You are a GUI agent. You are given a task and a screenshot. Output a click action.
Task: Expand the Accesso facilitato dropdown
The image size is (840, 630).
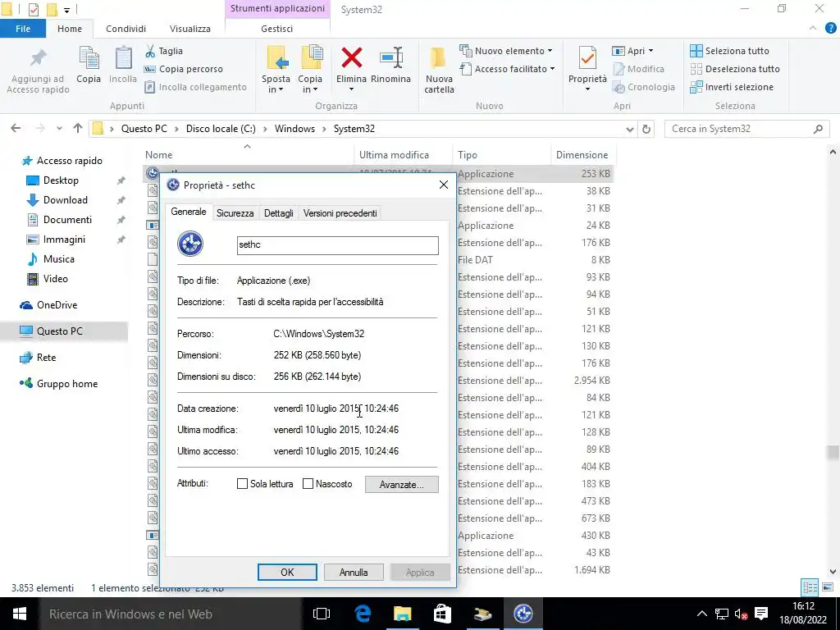[x=552, y=69]
